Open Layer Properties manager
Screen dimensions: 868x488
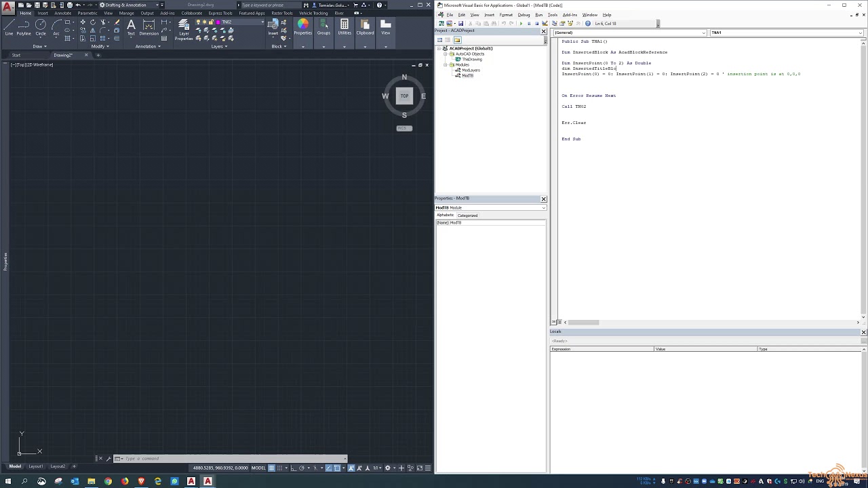[184, 30]
